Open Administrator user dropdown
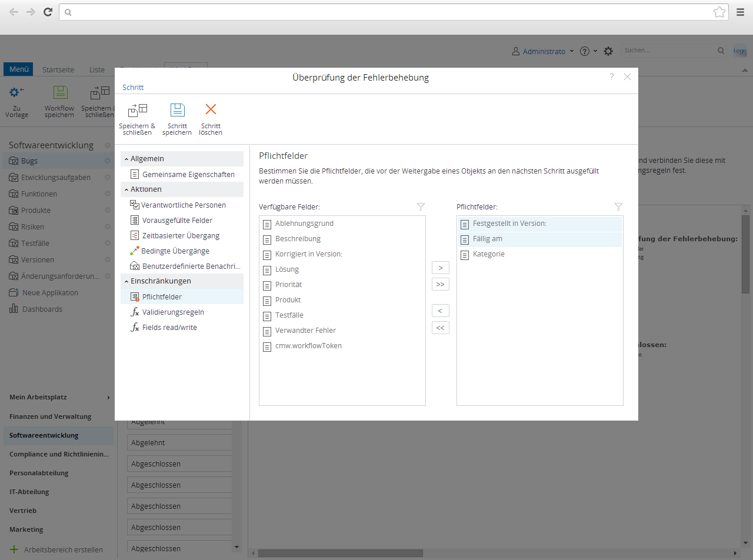The image size is (753, 560). (x=542, y=51)
